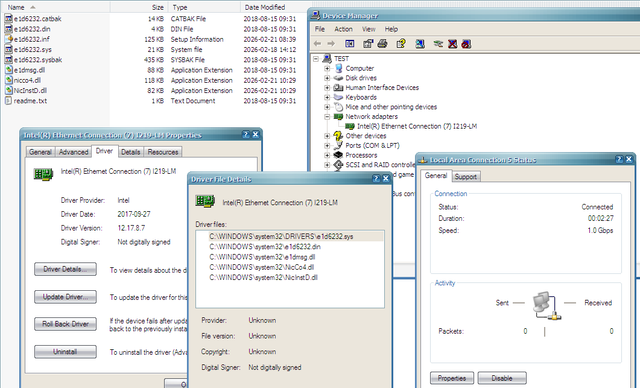640x388 pixels.
Task: Sort files by the Name column header
Action: [55, 7]
